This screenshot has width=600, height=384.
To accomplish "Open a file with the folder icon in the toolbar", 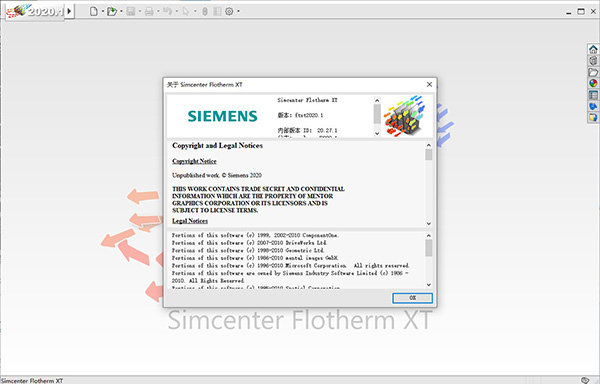I will click(x=112, y=11).
